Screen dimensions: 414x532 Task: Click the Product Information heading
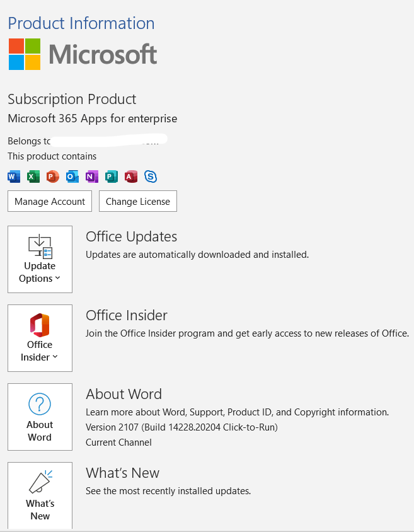click(x=81, y=23)
